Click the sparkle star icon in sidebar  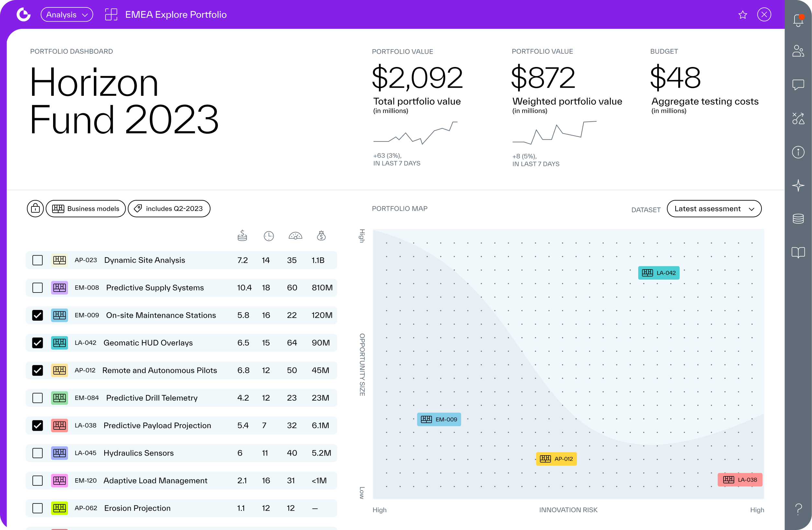(x=798, y=185)
